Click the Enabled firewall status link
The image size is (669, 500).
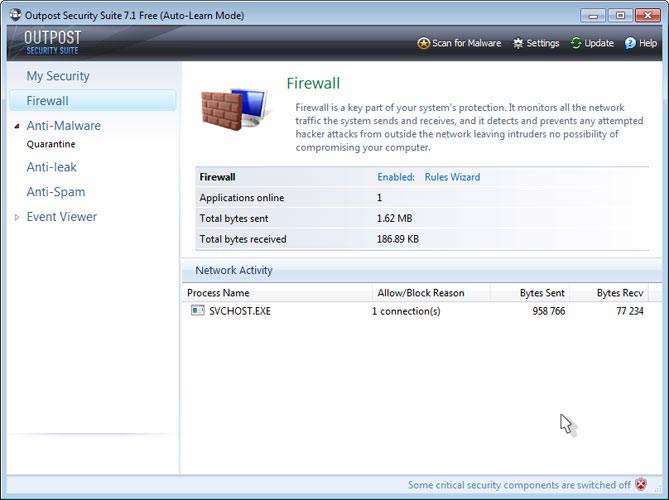pyautogui.click(x=395, y=177)
